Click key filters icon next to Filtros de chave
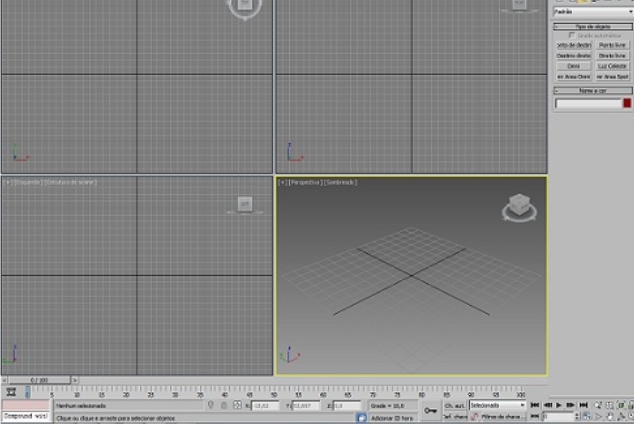Screen dimensions: 634x426 tap(474, 416)
